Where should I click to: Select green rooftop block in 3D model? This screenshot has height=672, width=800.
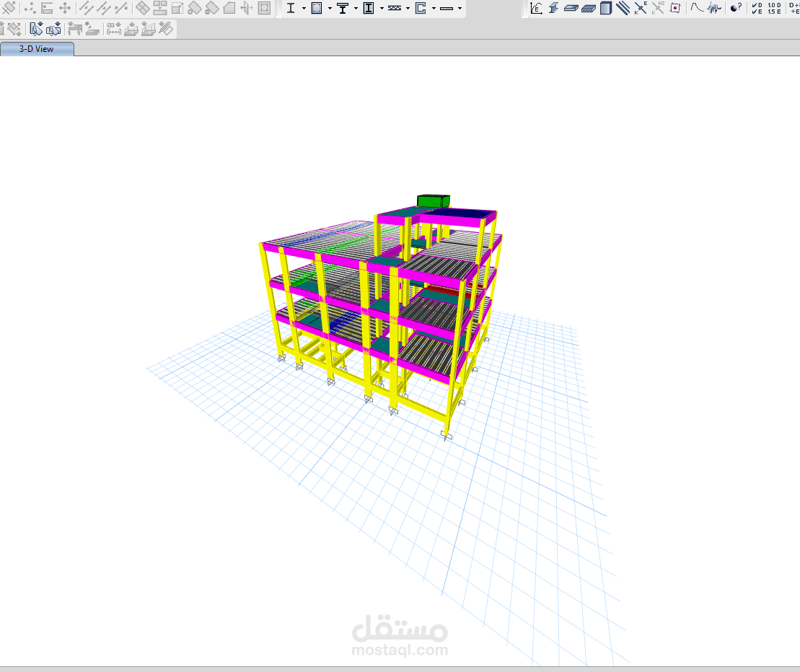[x=434, y=200]
